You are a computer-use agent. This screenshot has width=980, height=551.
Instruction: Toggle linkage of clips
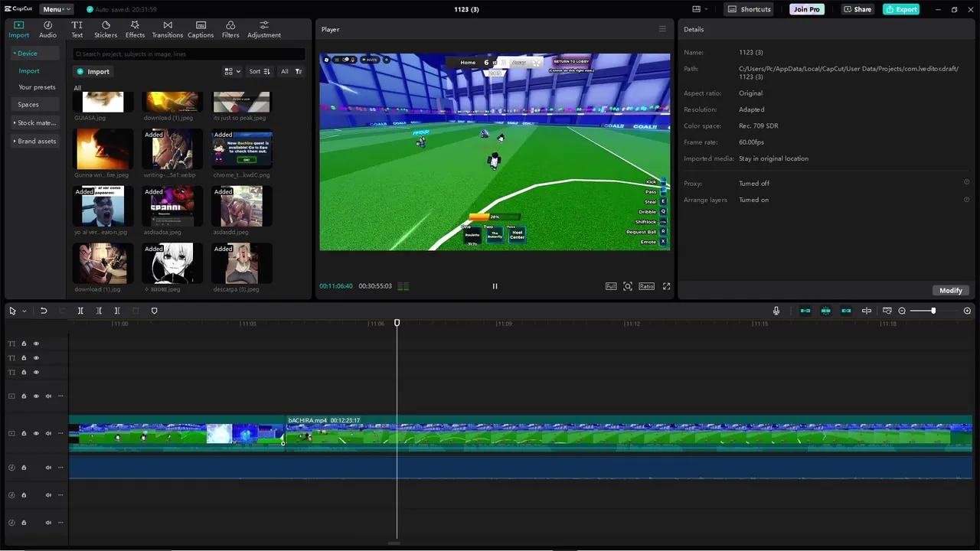click(846, 311)
